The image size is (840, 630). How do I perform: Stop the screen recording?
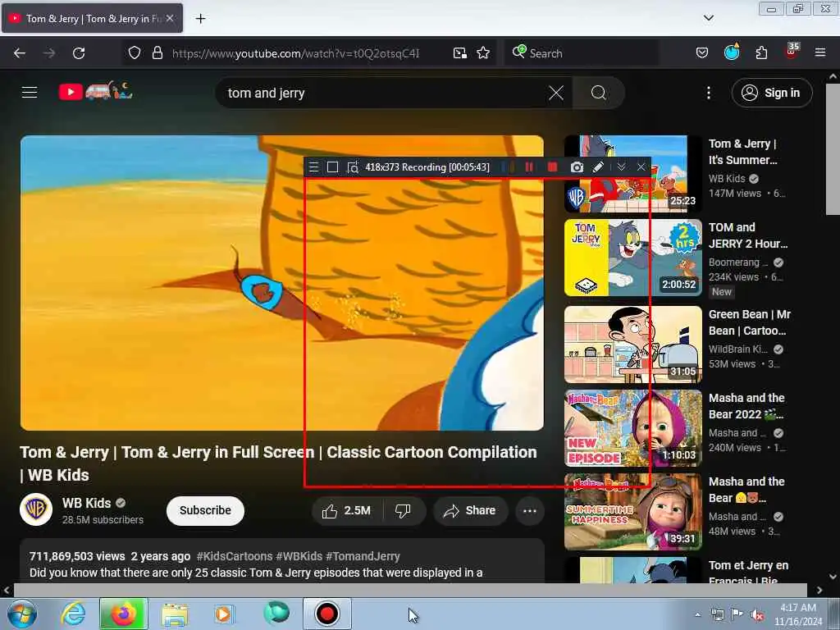tap(552, 167)
